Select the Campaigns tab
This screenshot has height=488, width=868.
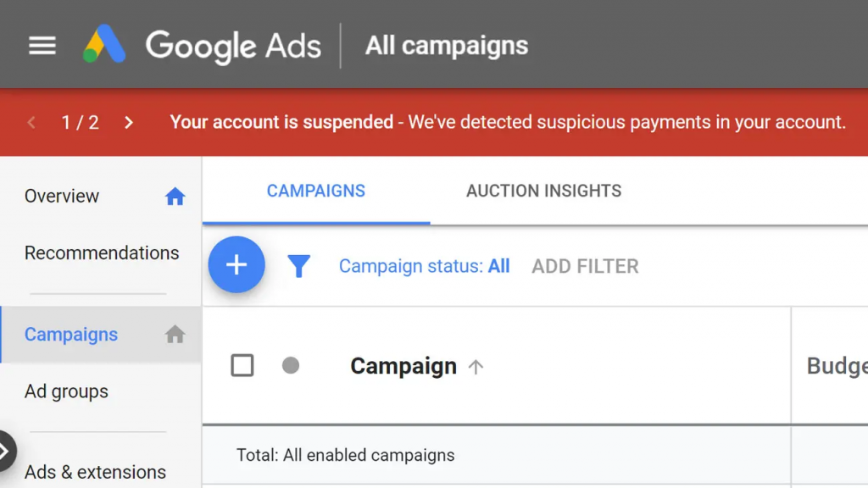click(x=316, y=191)
